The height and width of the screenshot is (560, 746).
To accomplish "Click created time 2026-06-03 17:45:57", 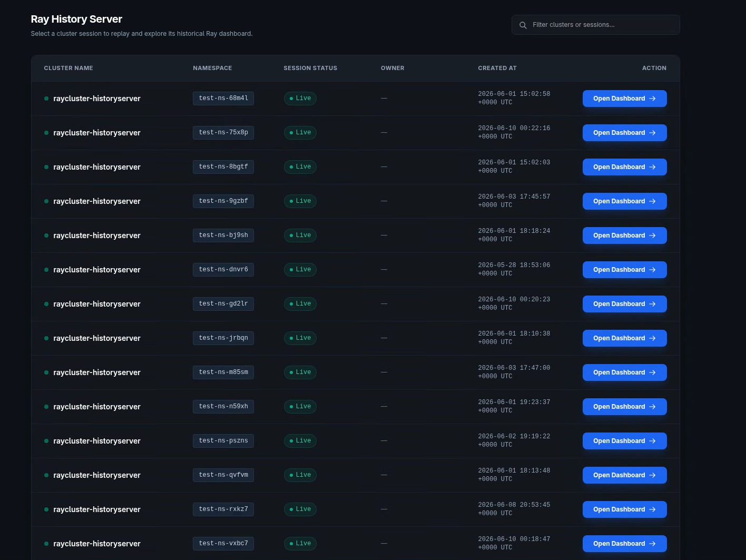I will pos(514,201).
